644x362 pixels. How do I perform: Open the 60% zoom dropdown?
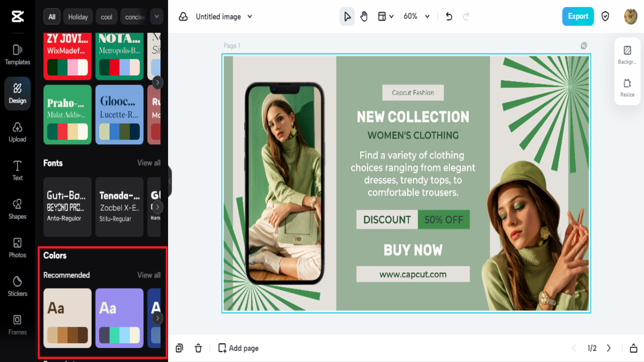click(x=417, y=17)
